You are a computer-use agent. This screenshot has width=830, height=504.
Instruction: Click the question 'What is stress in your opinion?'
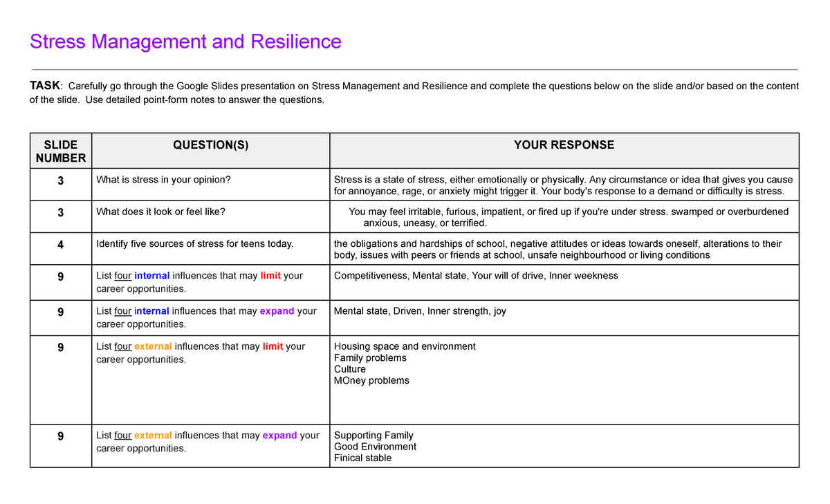coord(163,179)
